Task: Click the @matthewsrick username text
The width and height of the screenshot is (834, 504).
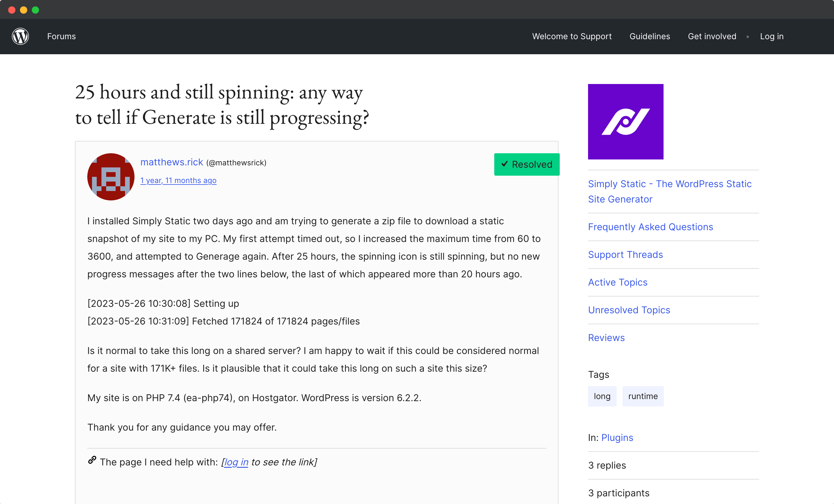Action: (x=236, y=163)
